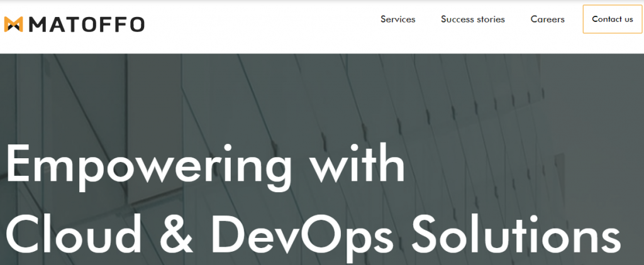Open the Services menu item
This screenshot has height=265, width=644.
(397, 19)
